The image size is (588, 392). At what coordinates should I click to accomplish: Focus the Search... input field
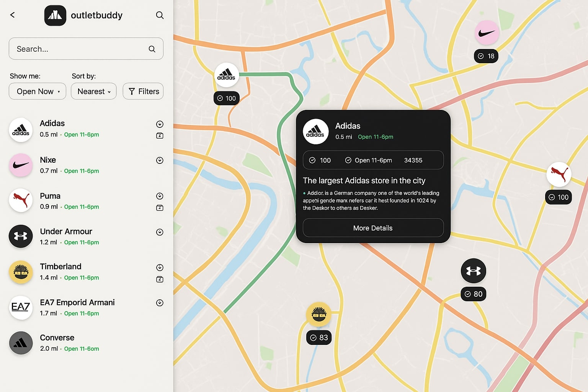(86, 49)
